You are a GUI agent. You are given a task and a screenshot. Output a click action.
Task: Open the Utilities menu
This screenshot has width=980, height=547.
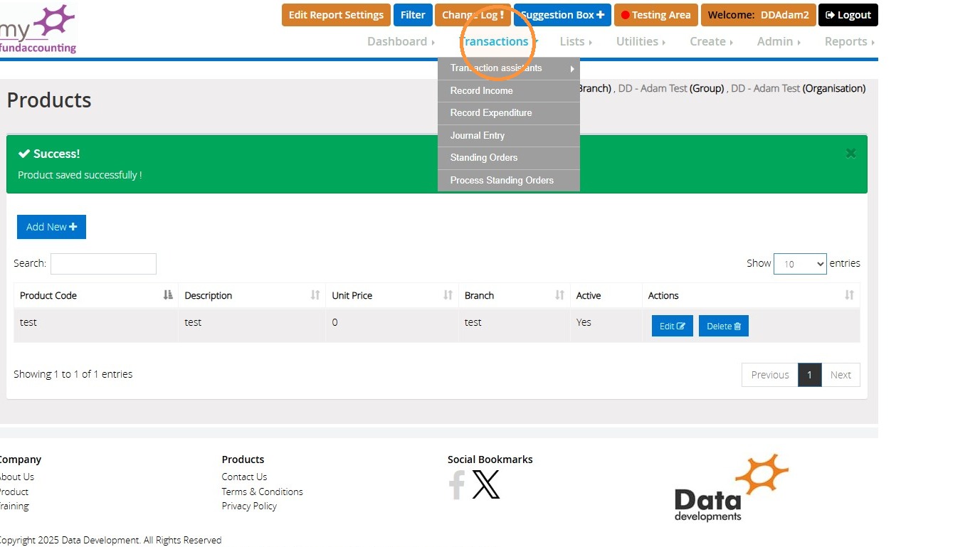click(x=641, y=41)
